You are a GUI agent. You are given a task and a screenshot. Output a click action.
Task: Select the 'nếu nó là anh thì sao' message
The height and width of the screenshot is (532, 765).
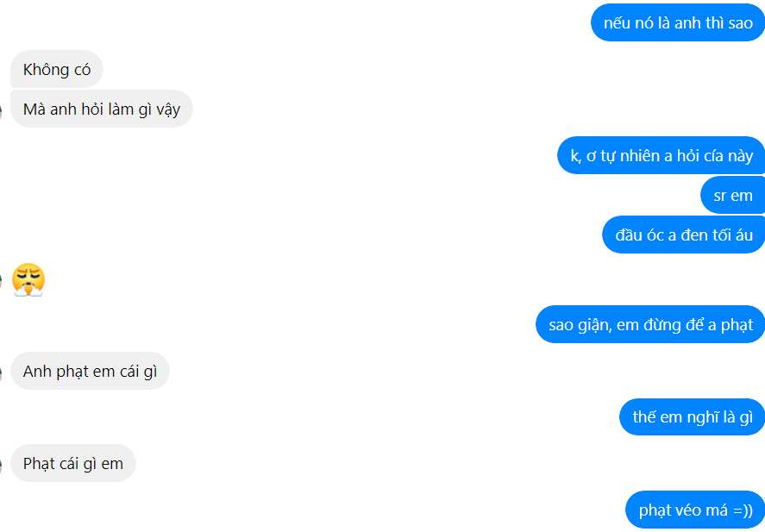[678, 22]
